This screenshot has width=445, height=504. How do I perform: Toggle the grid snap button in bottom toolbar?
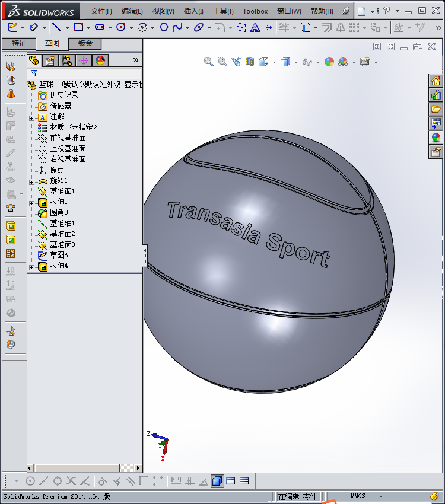click(x=190, y=481)
